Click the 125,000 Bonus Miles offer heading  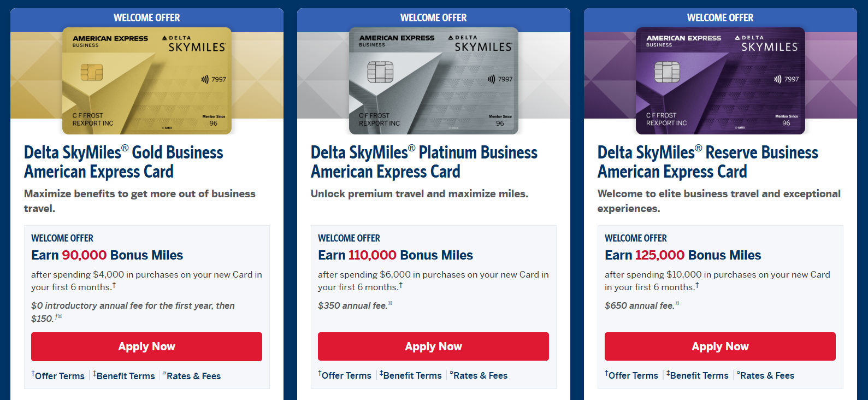point(683,255)
